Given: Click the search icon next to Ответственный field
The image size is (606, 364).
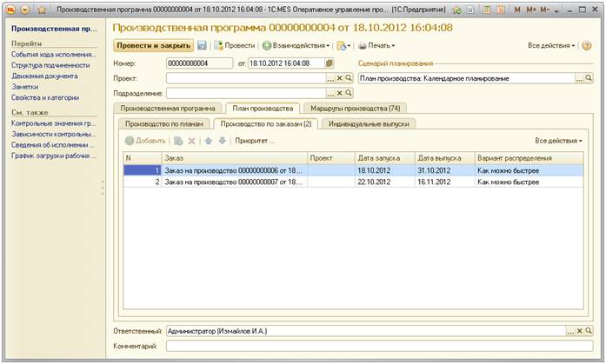Looking at the screenshot, I should [589, 332].
